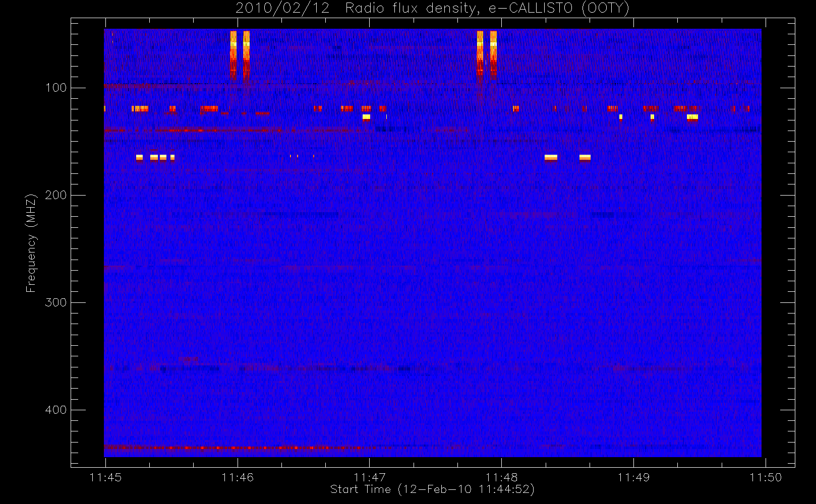Screen dimensions: 816x504
Task: Click the 11:48 time tick label
Action: (502, 477)
